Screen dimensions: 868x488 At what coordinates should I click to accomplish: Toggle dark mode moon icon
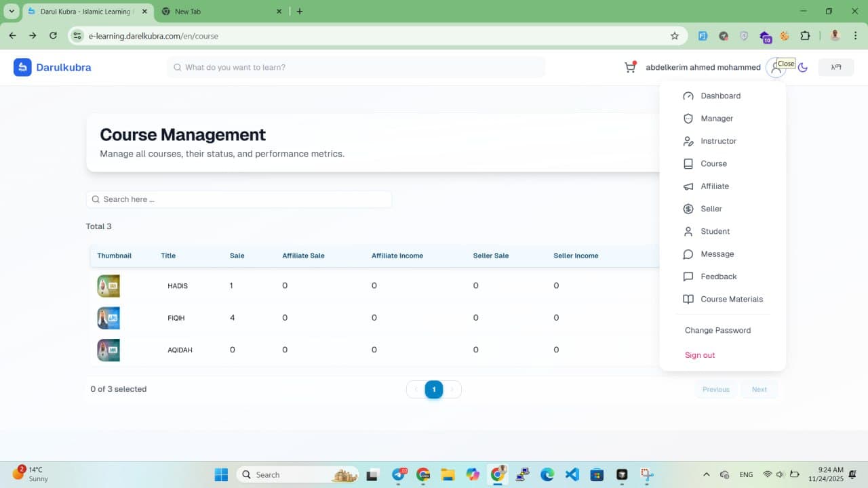point(803,67)
